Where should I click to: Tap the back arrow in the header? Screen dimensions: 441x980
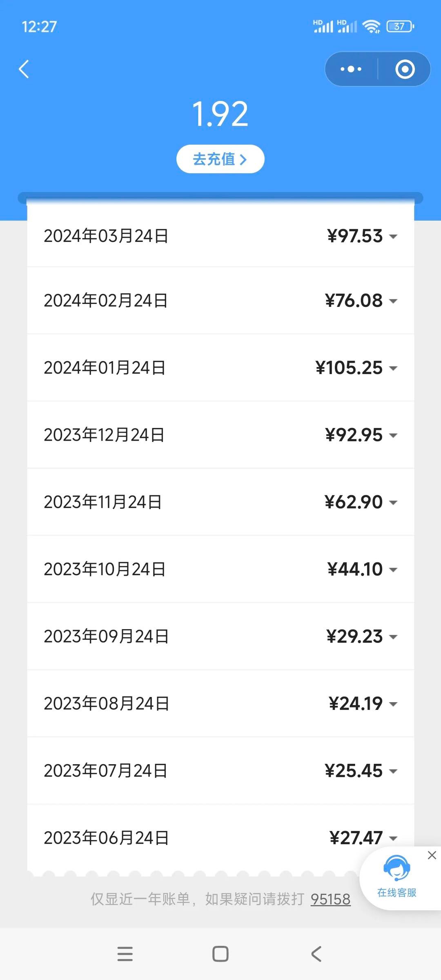tap(24, 69)
